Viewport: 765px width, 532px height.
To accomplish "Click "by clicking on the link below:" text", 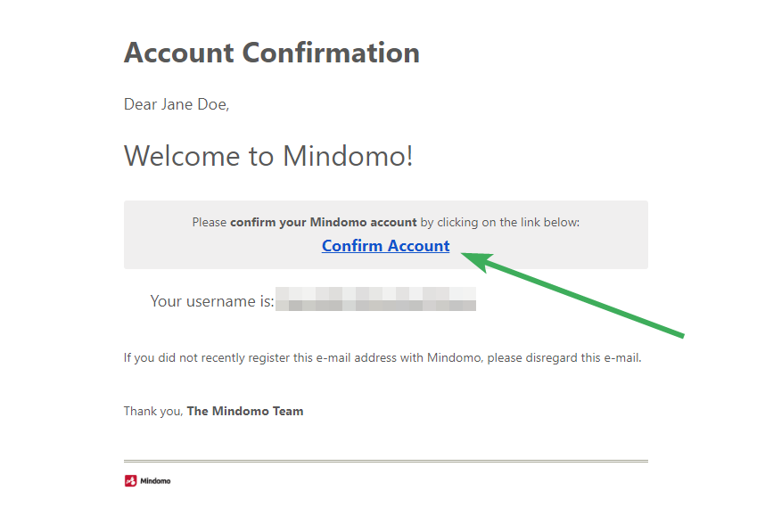I will click(x=500, y=222).
